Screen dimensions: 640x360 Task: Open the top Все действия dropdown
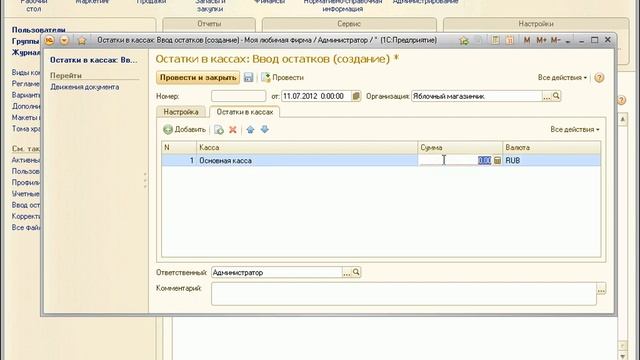click(x=562, y=78)
